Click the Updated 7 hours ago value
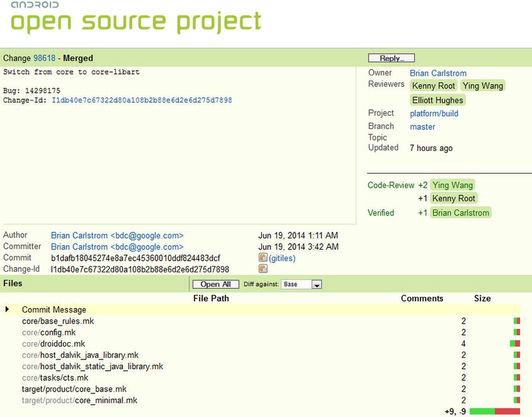Screen dimensions: 532x417 [x=431, y=148]
